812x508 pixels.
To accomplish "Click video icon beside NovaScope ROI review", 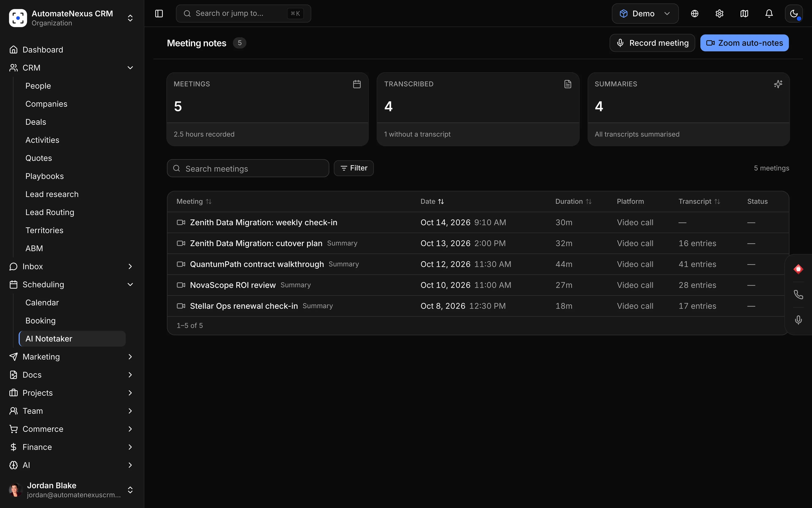I will click(181, 285).
